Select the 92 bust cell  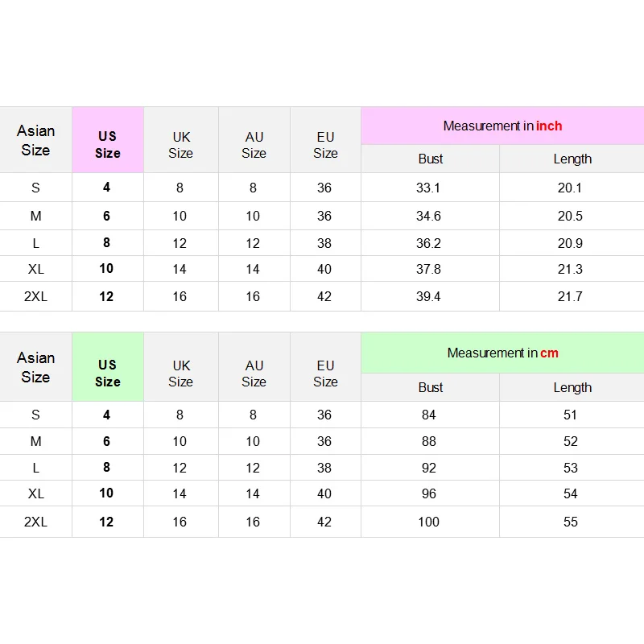pos(429,468)
